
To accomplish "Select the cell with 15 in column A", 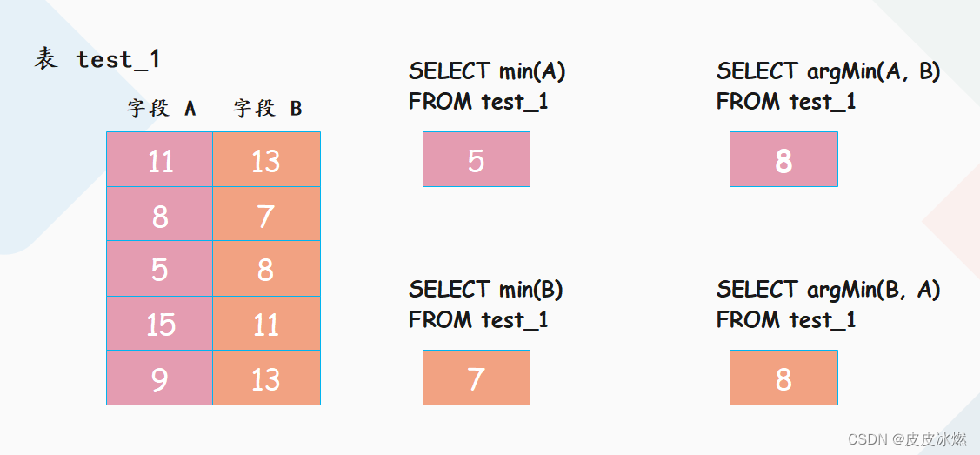I will (x=159, y=323).
